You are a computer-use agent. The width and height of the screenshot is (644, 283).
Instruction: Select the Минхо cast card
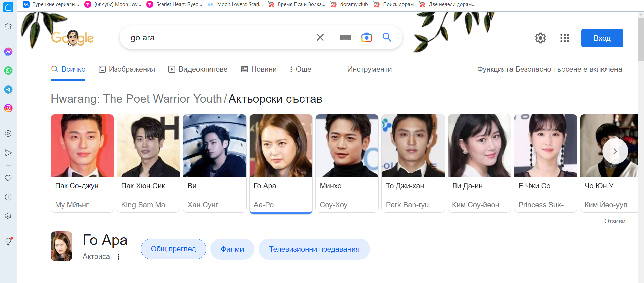(347, 163)
